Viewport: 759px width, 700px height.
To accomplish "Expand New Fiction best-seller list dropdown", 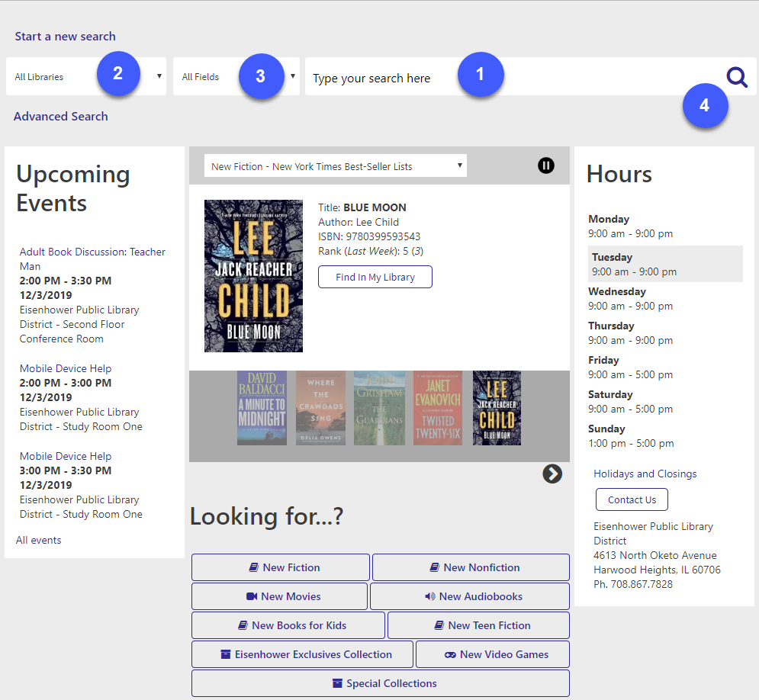I will (336, 166).
